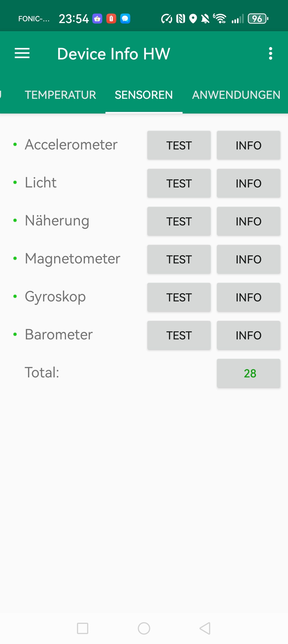Tap the recent apps square button
The height and width of the screenshot is (644, 288).
(x=83, y=628)
